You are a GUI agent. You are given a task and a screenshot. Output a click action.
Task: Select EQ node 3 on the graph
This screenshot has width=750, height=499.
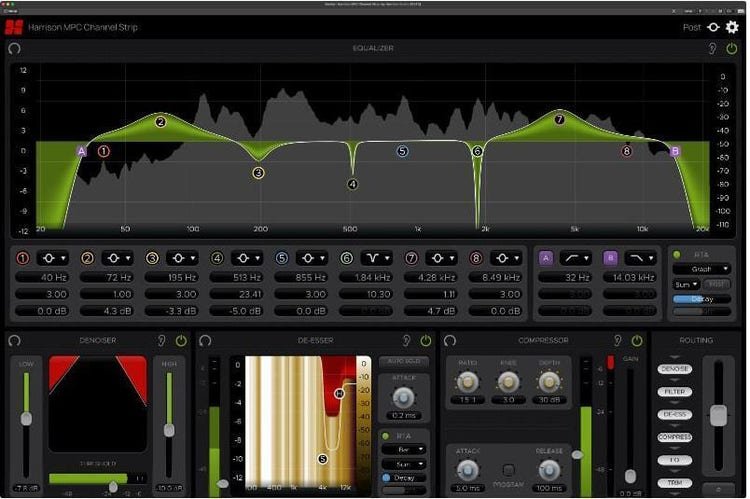(x=258, y=173)
